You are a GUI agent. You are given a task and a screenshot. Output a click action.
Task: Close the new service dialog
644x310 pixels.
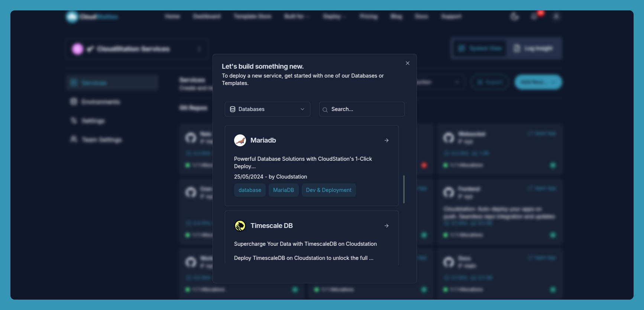pyautogui.click(x=408, y=63)
